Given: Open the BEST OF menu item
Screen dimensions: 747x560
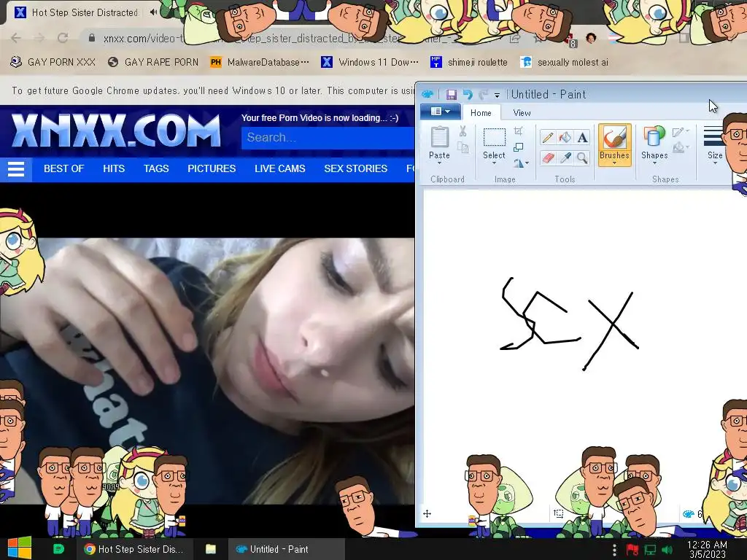Looking at the screenshot, I should click(64, 168).
